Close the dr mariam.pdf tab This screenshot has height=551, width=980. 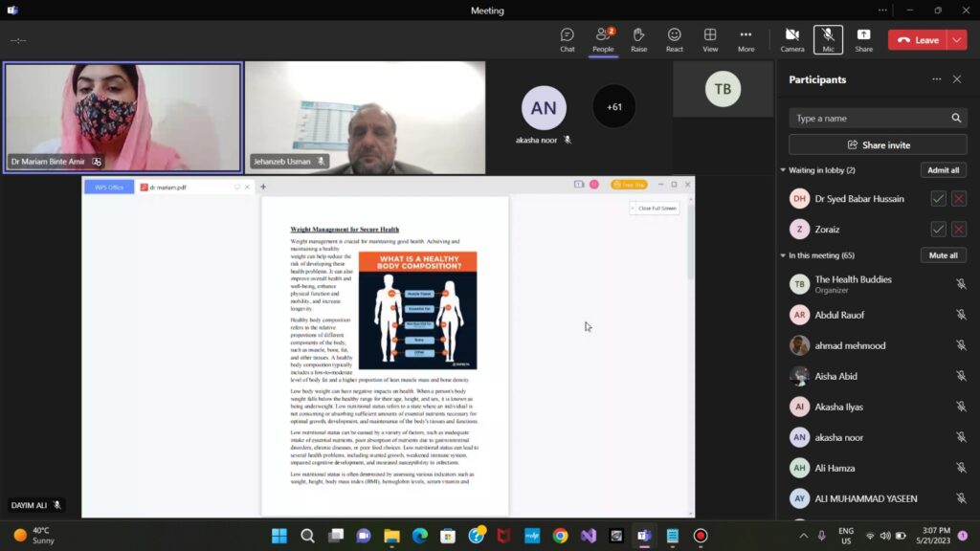point(247,187)
